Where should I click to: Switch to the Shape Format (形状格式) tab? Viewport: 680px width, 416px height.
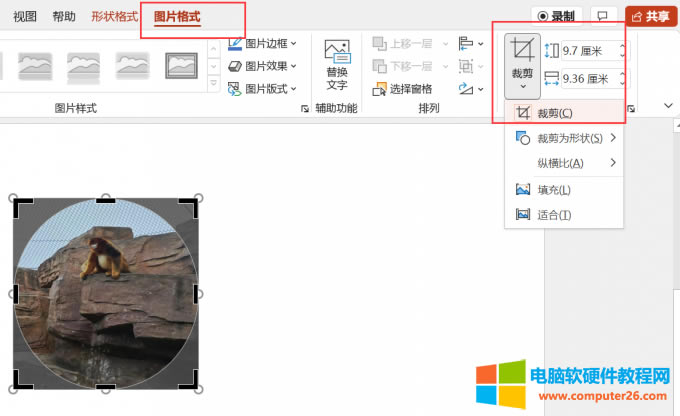[115, 17]
